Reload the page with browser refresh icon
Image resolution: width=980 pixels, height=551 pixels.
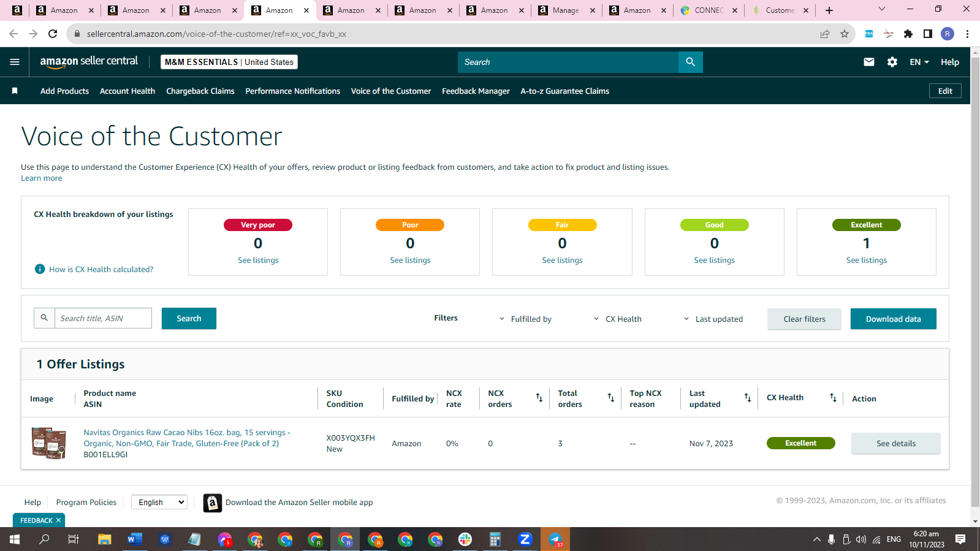point(53,34)
